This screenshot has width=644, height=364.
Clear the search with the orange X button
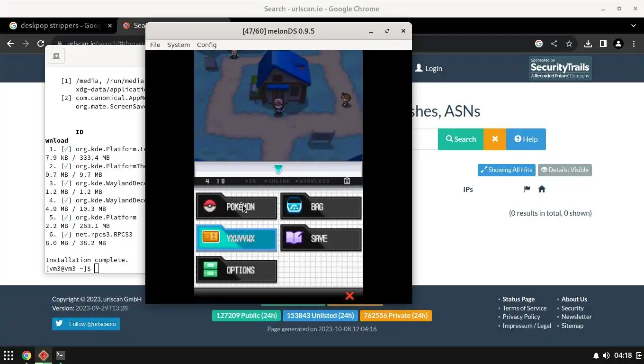coord(495,139)
